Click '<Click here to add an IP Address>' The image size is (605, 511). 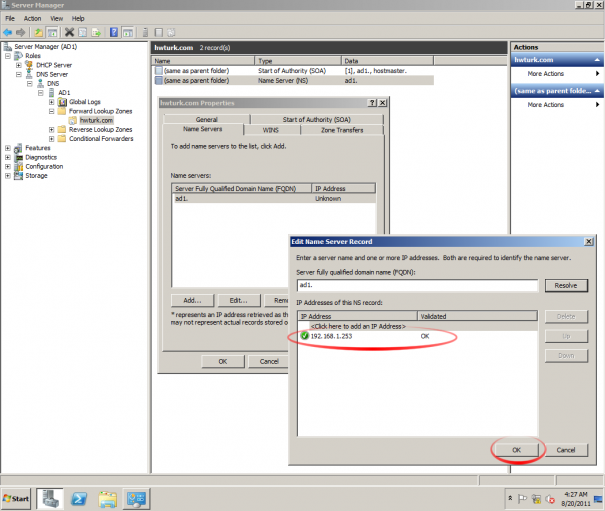(x=358, y=327)
